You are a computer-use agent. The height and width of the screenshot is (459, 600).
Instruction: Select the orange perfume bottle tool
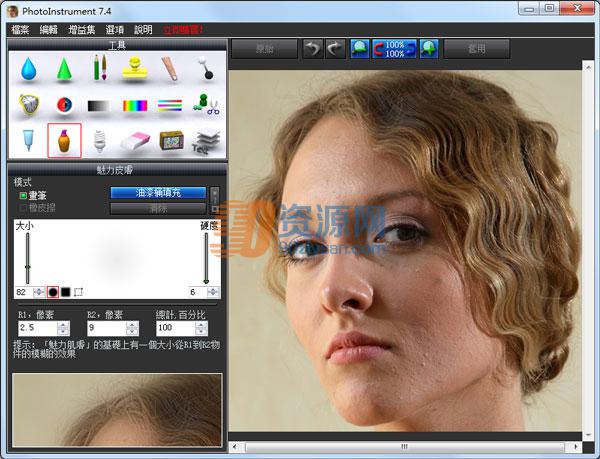[x=64, y=140]
